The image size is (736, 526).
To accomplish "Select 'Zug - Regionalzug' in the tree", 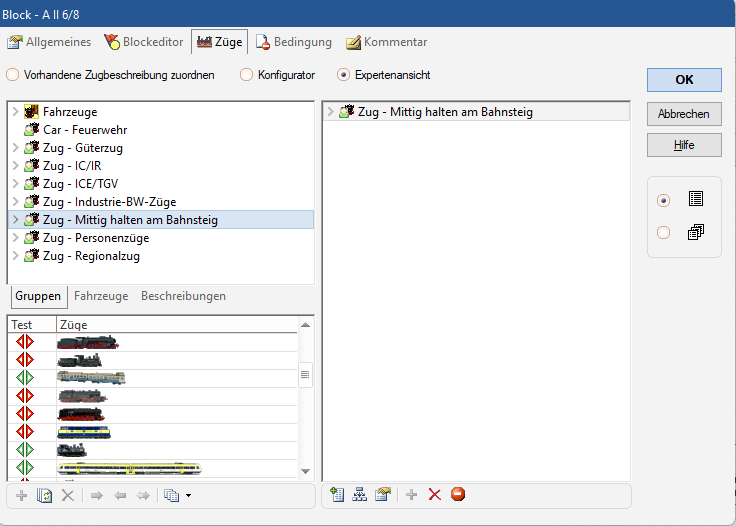I will 91,256.
